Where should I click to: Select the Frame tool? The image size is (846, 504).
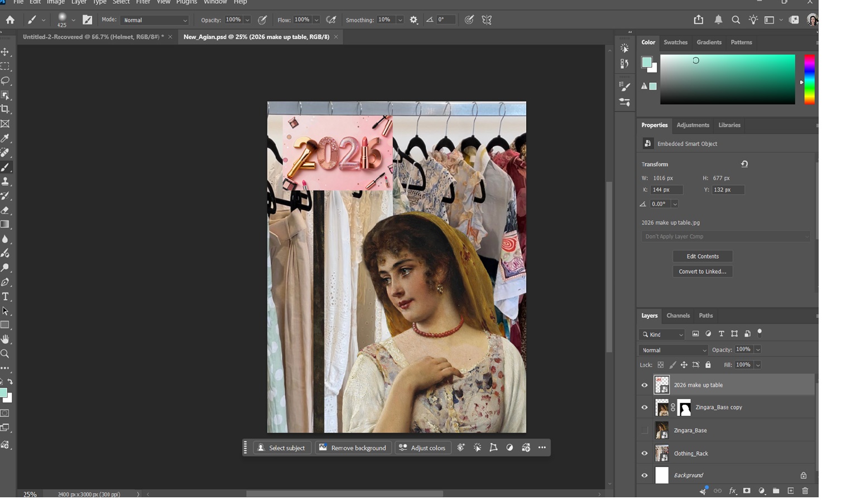pos(6,124)
